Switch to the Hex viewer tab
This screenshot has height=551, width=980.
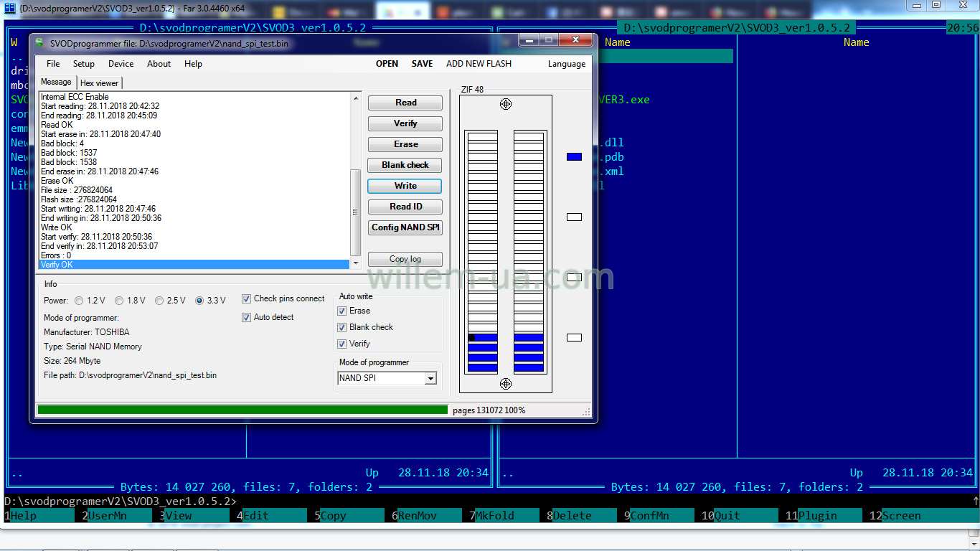coord(100,83)
